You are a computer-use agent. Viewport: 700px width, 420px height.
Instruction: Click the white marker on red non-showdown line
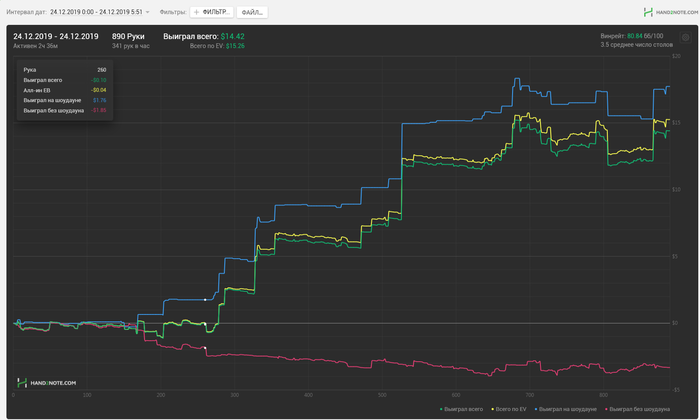(205, 347)
